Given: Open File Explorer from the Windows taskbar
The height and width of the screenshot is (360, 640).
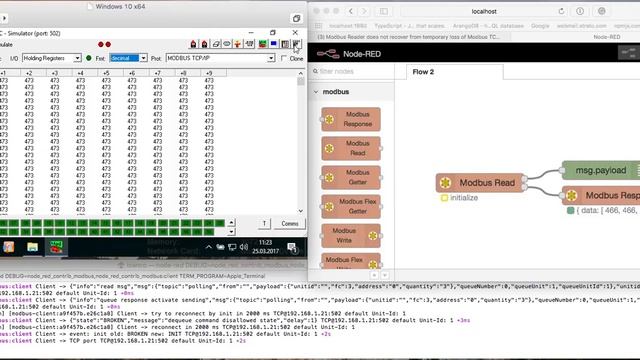Looking at the screenshot, I should tap(32, 247).
